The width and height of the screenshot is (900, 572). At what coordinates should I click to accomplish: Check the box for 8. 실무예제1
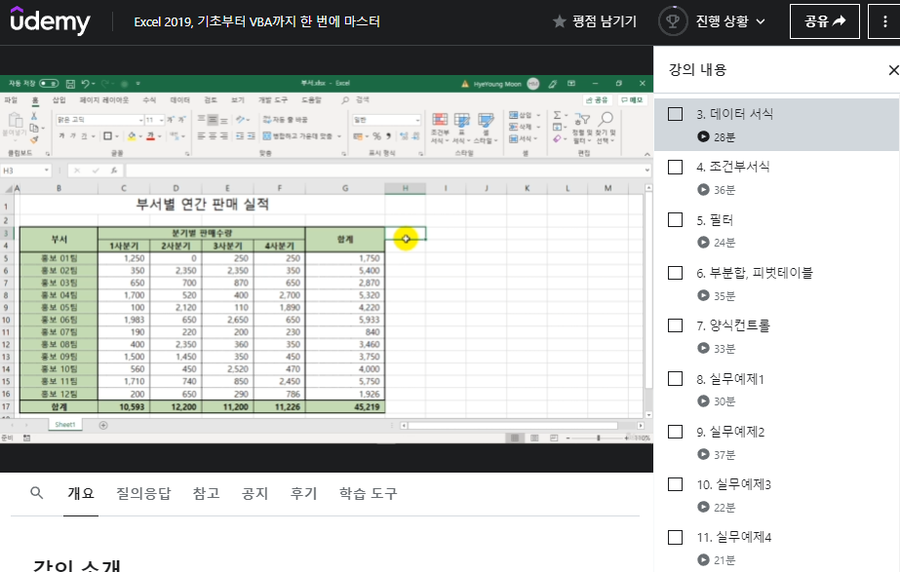point(676,379)
